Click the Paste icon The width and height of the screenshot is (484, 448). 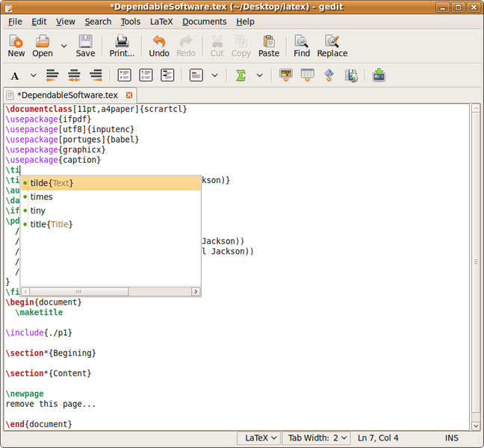268,45
